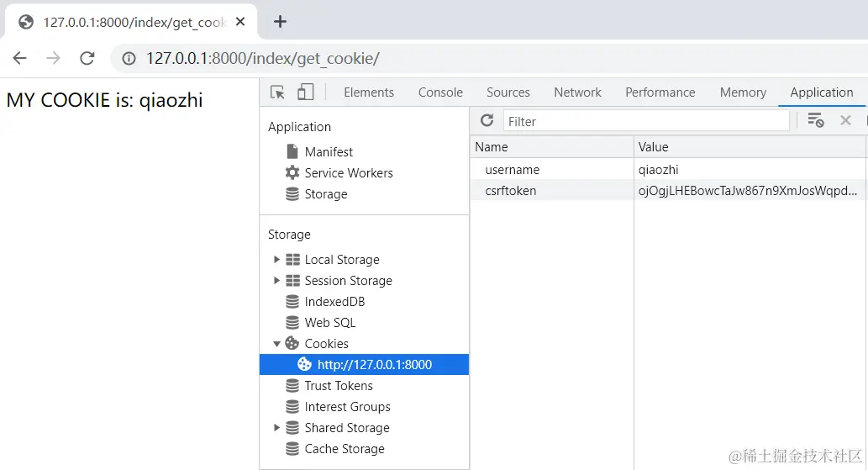This screenshot has width=868, height=470.
Task: Click the inspect element picker icon
Action: 278,92
